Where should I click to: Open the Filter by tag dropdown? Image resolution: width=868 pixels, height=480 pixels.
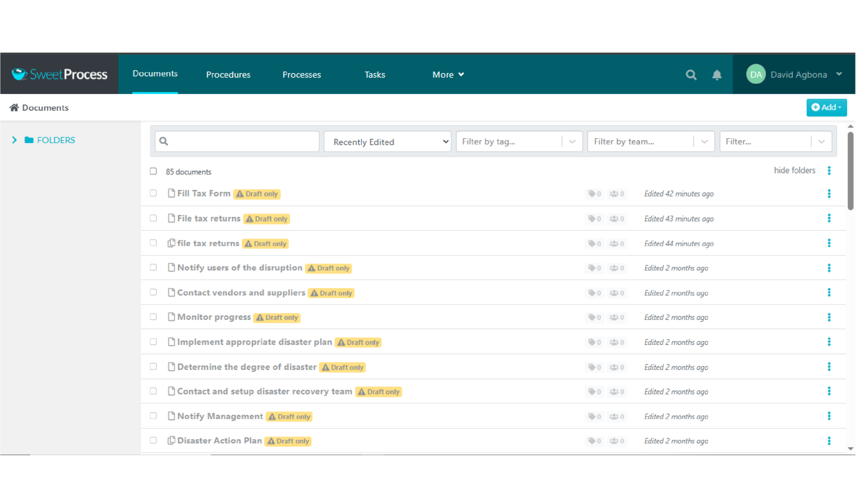(519, 142)
